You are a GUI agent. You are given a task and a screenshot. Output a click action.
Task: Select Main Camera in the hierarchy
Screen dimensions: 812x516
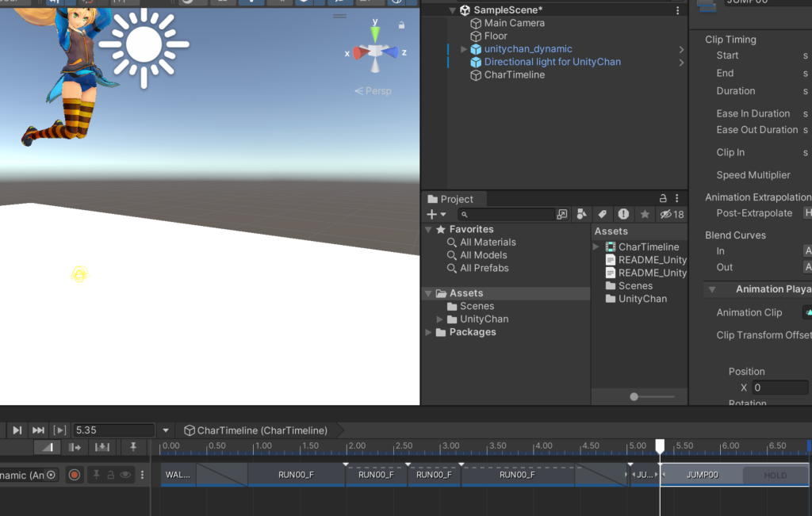pos(514,23)
